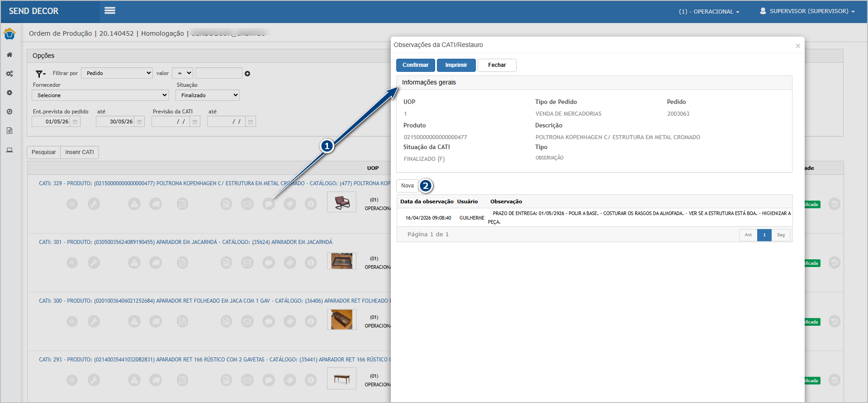
Task: Open calendar for Previsão da CATI start date
Action: (195, 122)
